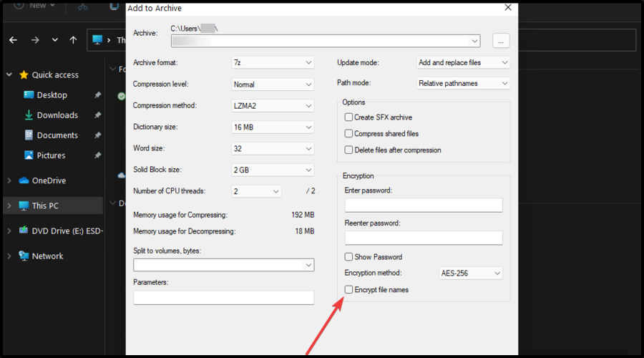Image resolution: width=644 pixels, height=358 pixels.
Task: Toggle the Show Password checkbox
Action: 348,257
